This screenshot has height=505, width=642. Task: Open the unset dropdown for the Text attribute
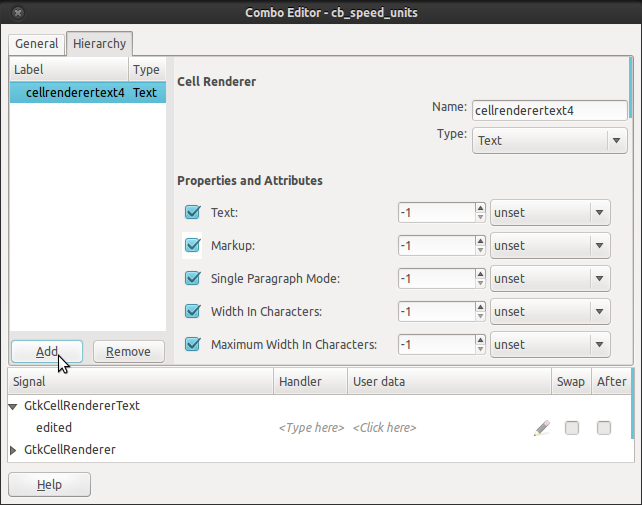pyautogui.click(x=549, y=213)
